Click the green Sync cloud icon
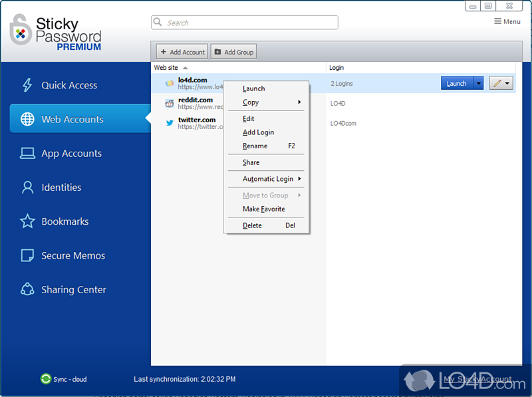 pos(45,379)
